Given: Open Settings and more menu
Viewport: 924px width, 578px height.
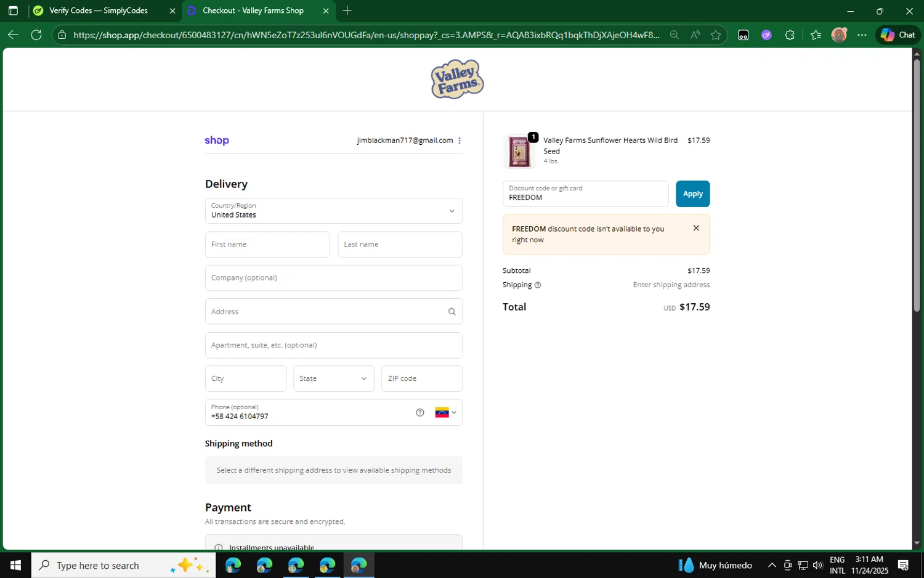Looking at the screenshot, I should [x=862, y=35].
